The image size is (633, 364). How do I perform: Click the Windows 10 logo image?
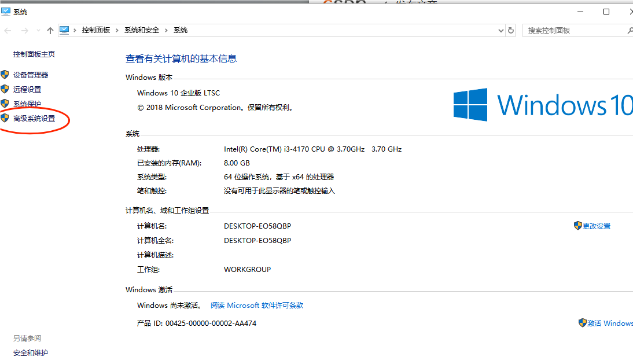(543, 105)
